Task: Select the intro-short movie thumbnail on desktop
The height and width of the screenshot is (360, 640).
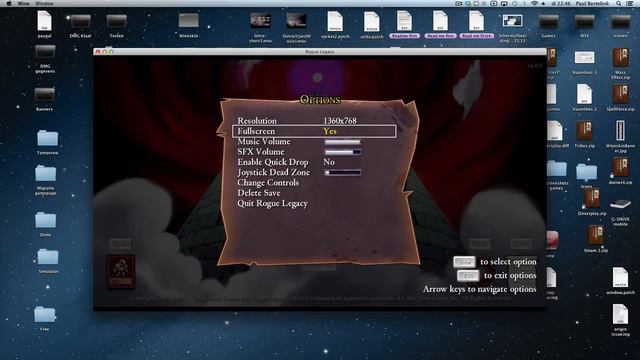Action: tap(260, 20)
